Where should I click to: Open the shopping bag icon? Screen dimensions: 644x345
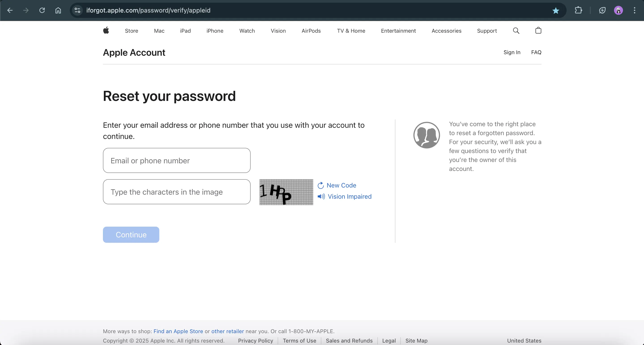tap(538, 30)
